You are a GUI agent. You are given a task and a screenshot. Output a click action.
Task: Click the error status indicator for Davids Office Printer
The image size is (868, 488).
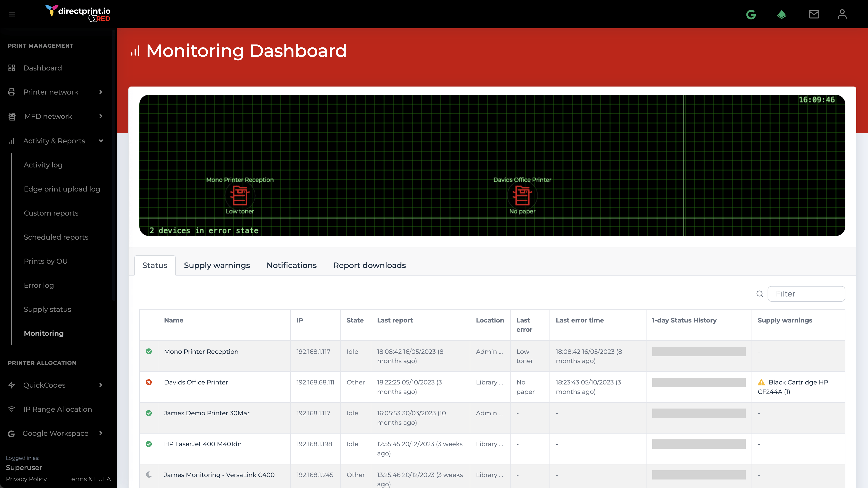tap(149, 382)
